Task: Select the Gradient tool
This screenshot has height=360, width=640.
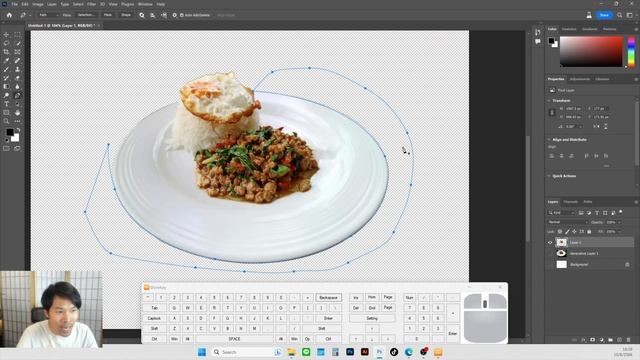Action: (x=6, y=87)
